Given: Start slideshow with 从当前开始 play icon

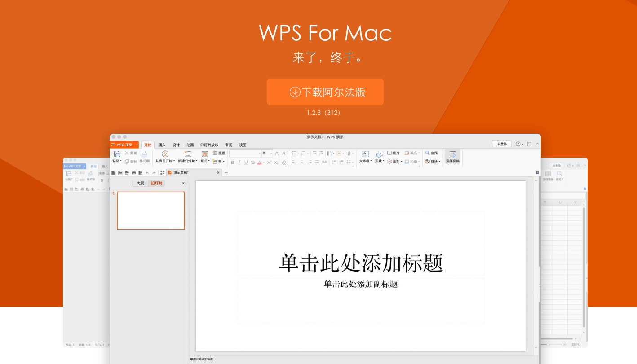Looking at the screenshot, I should 165,154.
